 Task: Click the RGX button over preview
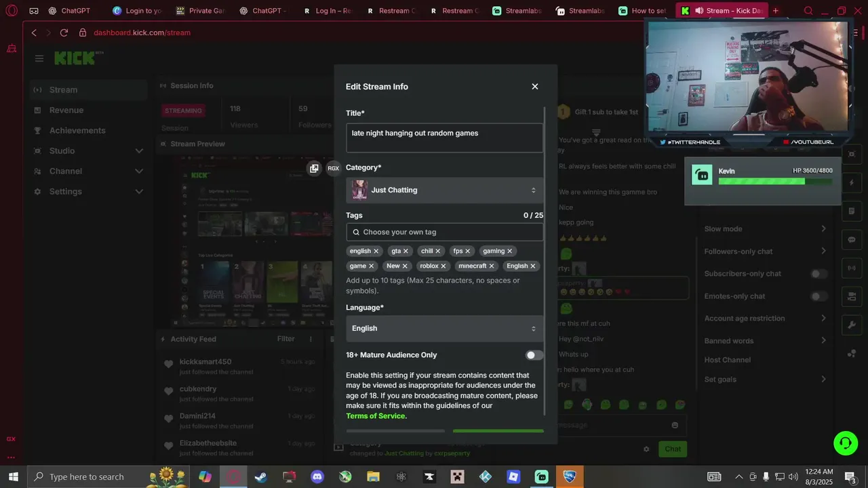coord(333,168)
